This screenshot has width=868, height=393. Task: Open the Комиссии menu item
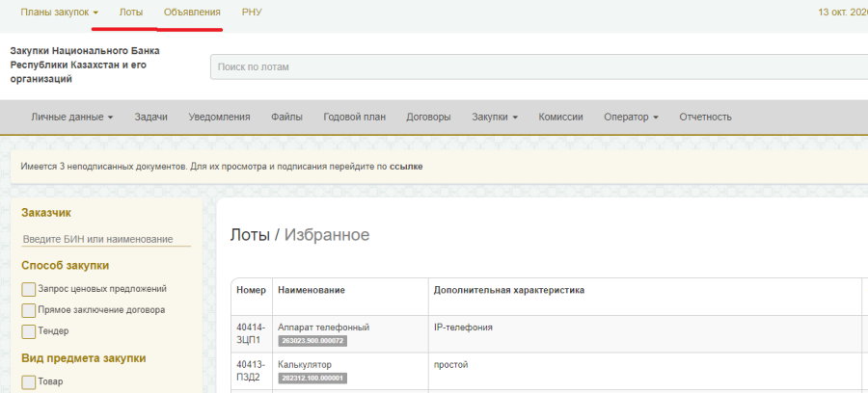pyautogui.click(x=560, y=117)
